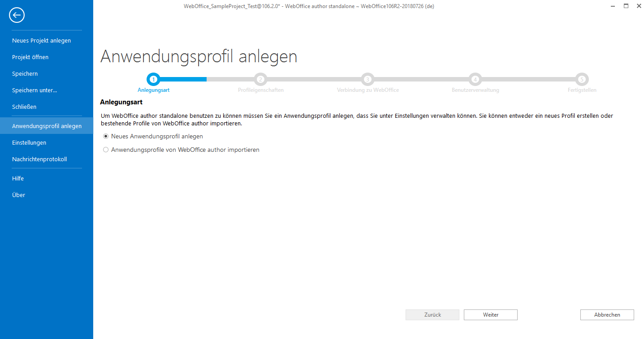Click the Benutzerverwaltung step label
The height and width of the screenshot is (339, 644).
click(x=475, y=90)
